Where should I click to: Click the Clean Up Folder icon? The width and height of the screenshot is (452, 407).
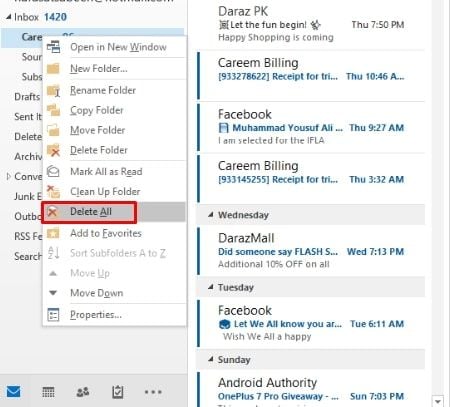pos(53,192)
